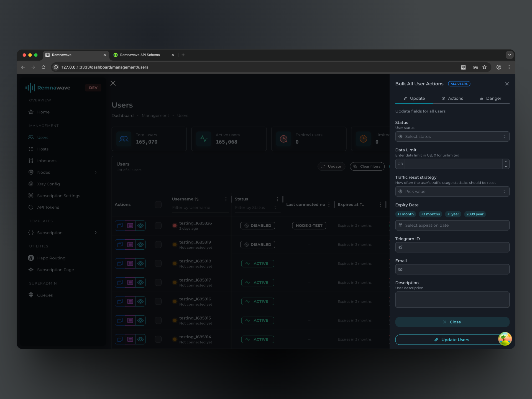Image resolution: width=532 pixels, height=399 pixels.
Task: Open the floating island avatar button
Action: pyautogui.click(x=505, y=339)
